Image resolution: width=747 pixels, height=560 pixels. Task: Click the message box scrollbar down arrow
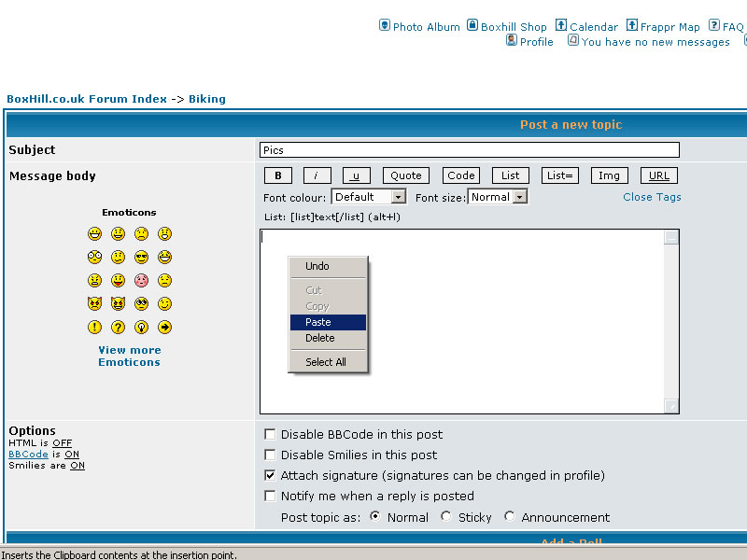point(671,406)
